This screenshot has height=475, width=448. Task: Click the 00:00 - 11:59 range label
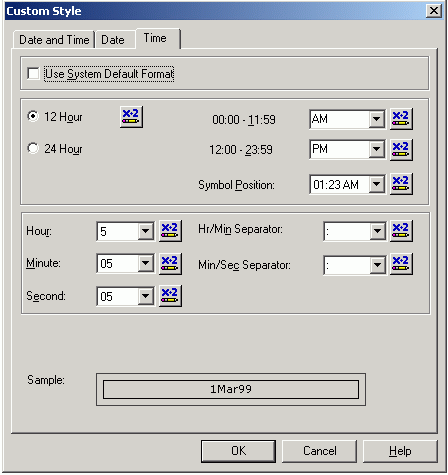click(244, 119)
